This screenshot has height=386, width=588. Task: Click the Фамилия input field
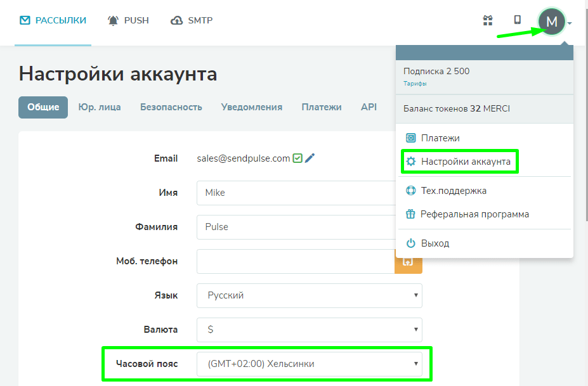[x=296, y=227]
